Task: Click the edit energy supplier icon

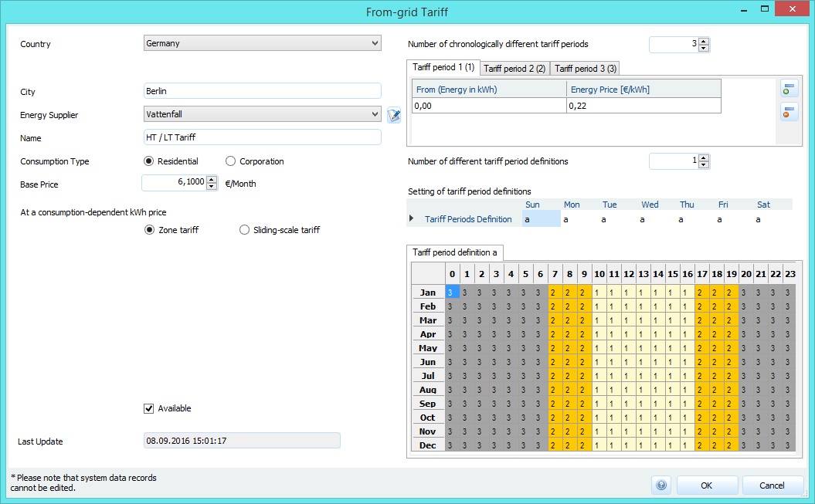Action: click(394, 116)
